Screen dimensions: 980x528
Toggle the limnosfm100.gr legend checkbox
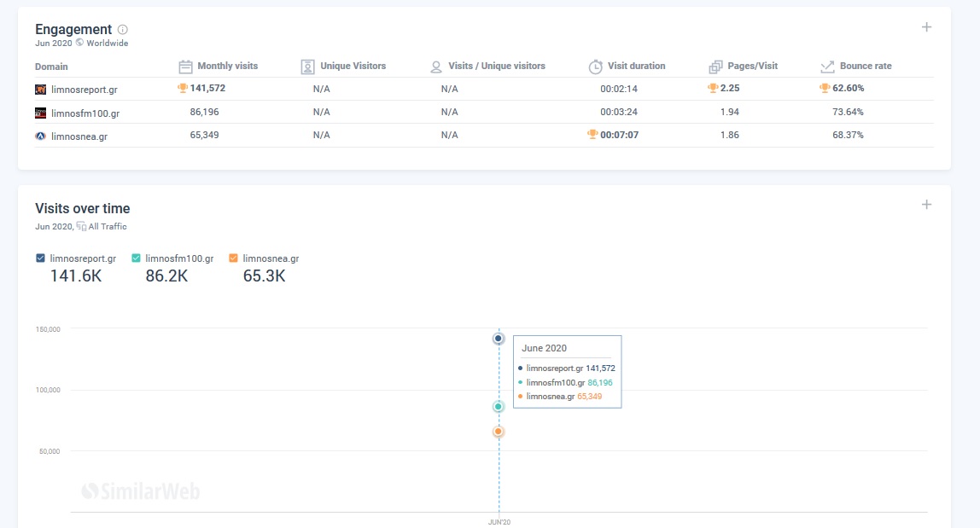(x=136, y=258)
